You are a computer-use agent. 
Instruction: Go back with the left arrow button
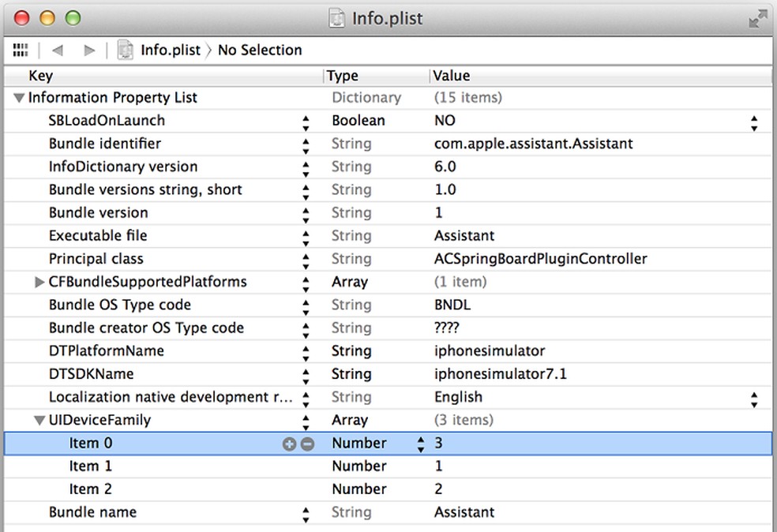click(x=57, y=50)
